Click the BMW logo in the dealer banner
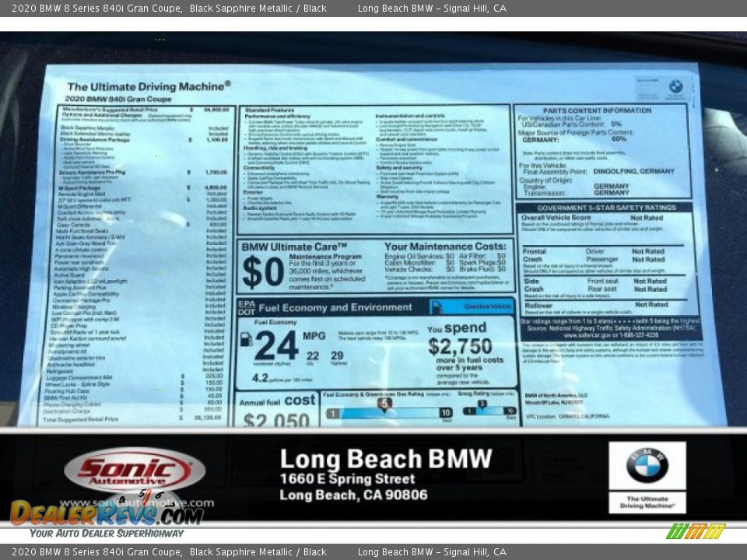The width and height of the screenshot is (747, 560). (x=647, y=465)
